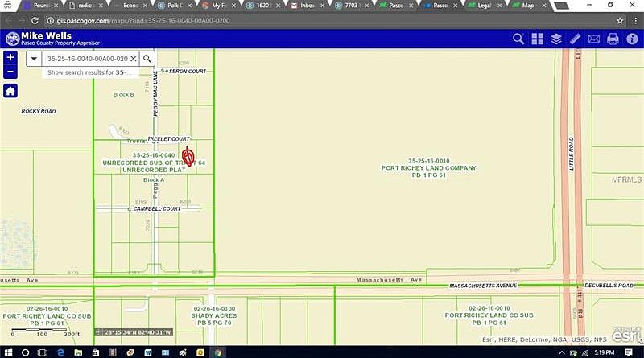Go to the default home extent
Viewport: 644px width, 358px height.
10,91
